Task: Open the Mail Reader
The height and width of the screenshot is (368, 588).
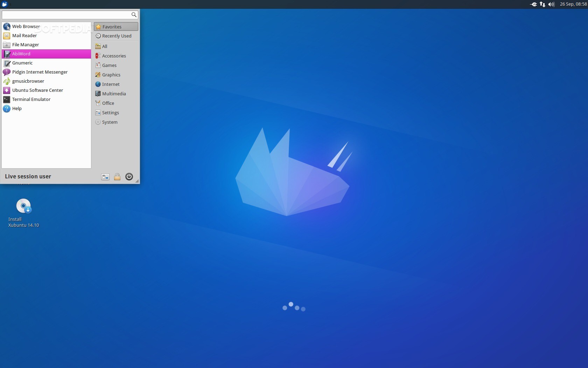Action: (x=24, y=35)
